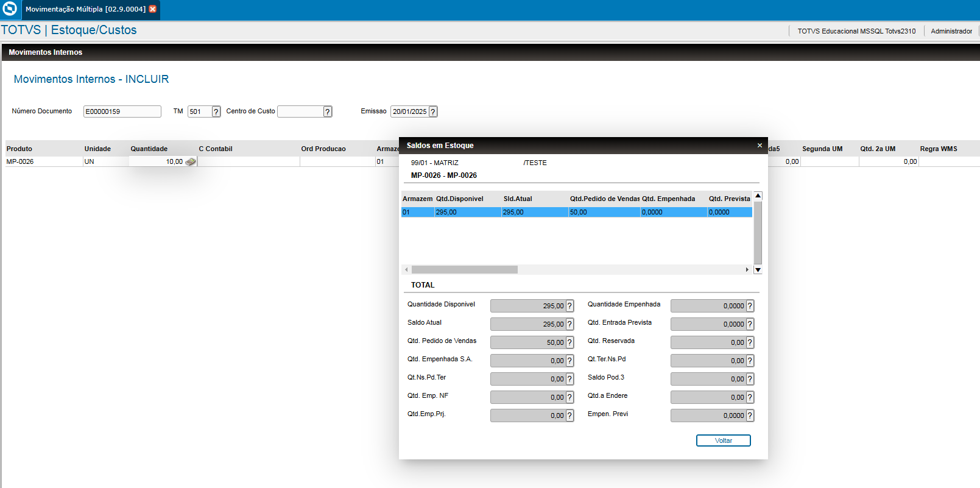The image size is (980, 488).
Task: Click the Centro de Custo input field
Action: coord(300,111)
